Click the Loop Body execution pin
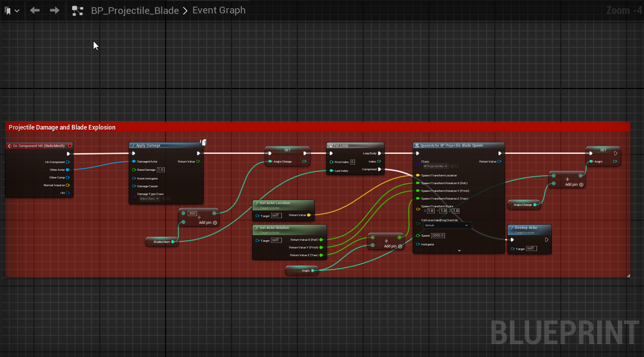This screenshot has height=357, width=644. point(380,153)
